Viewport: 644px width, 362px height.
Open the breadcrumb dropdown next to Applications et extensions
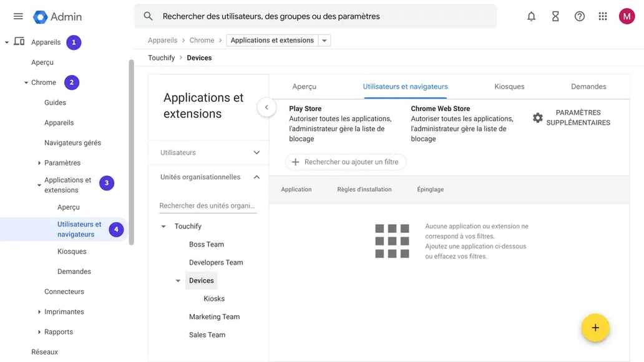324,39
